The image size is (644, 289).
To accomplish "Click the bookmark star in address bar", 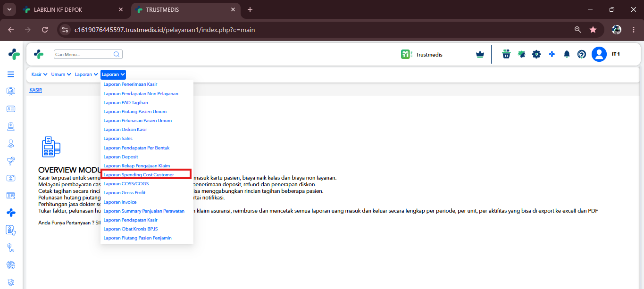I will [x=593, y=29].
